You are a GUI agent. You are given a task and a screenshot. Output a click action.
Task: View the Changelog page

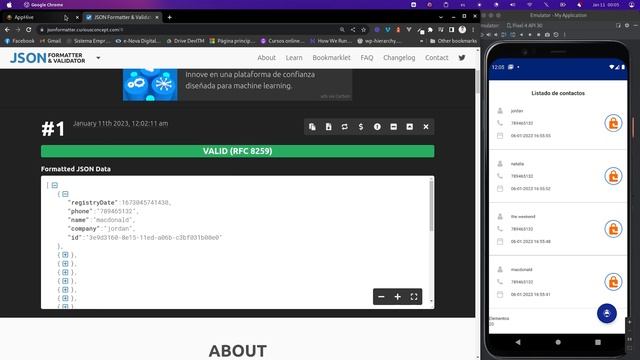coord(399,58)
